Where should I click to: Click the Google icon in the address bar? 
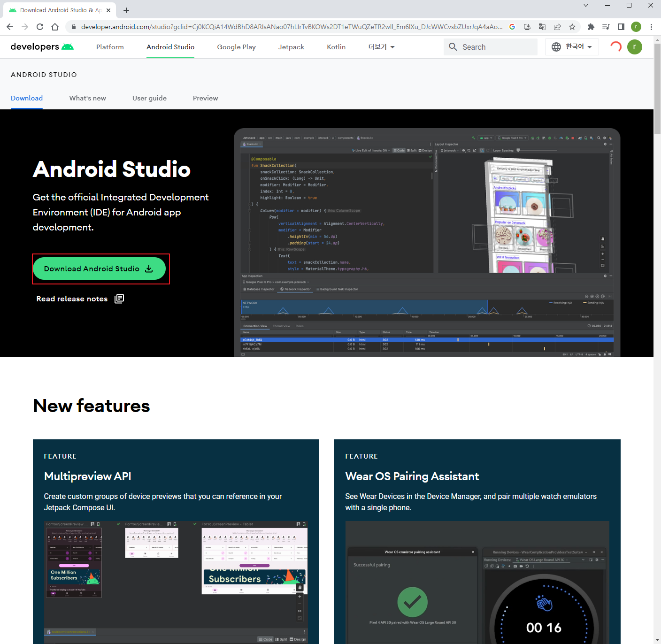coord(512,27)
